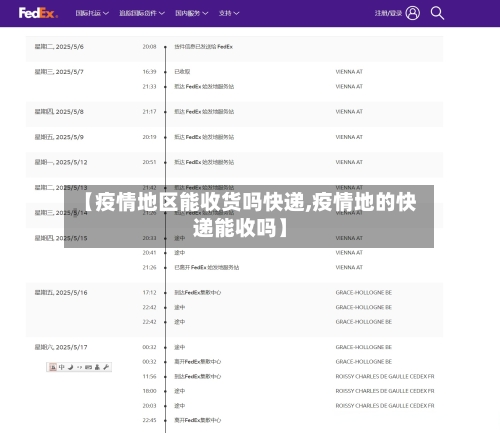
Task: Click the 20:51 time entry
Action: point(149,162)
